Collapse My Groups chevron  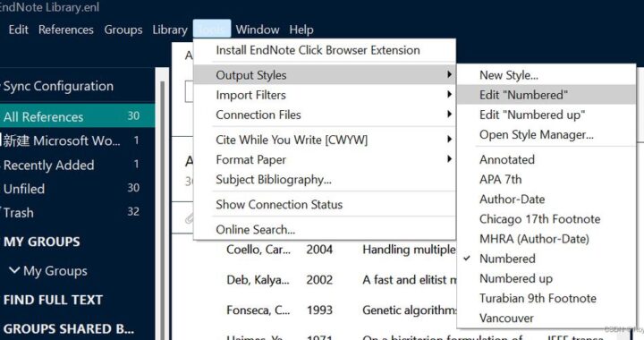(14, 270)
